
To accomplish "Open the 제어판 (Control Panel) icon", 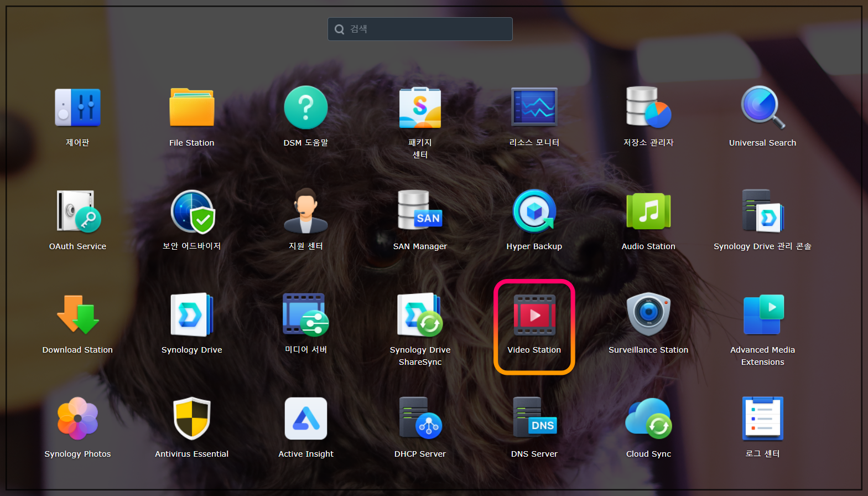I will point(77,108).
